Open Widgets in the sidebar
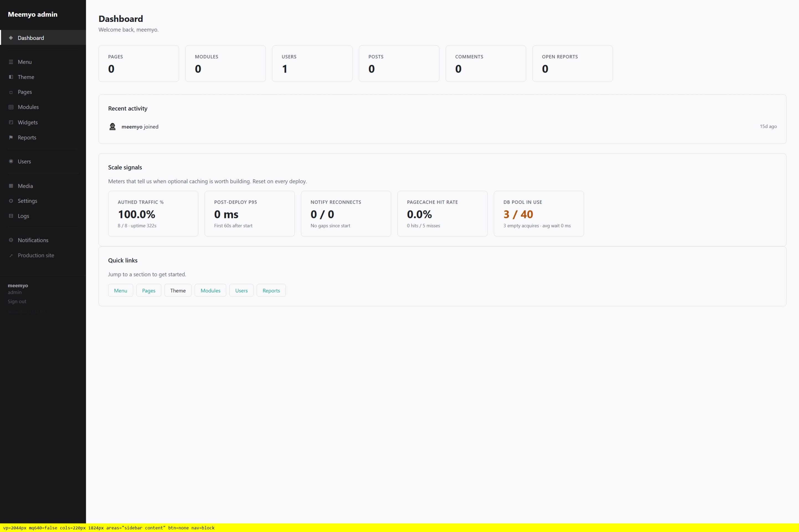This screenshot has width=799, height=532. (43, 122)
